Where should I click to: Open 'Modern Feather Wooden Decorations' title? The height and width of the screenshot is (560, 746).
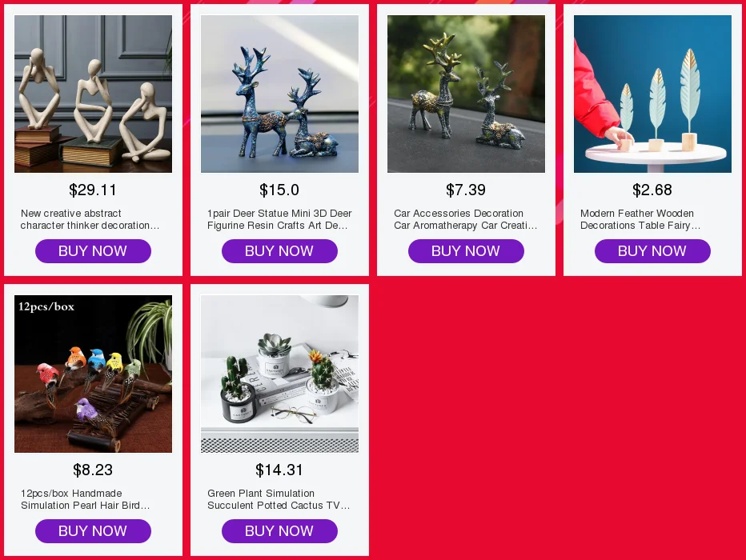pyautogui.click(x=640, y=219)
